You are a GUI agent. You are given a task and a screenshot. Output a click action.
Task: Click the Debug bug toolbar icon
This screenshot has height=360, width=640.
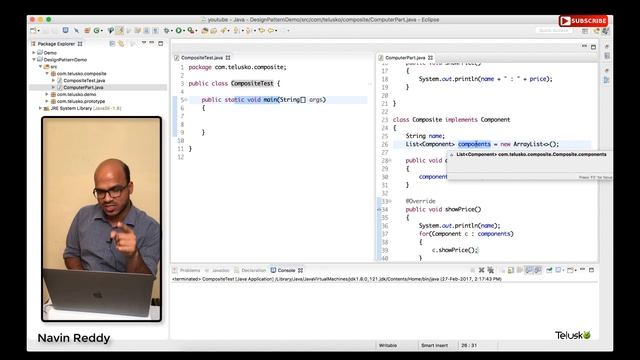tap(167, 30)
